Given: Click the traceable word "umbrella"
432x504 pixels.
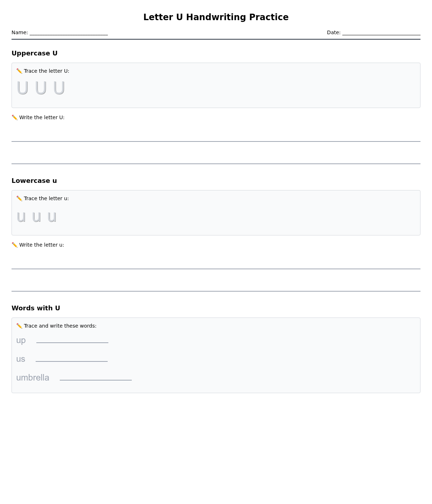Looking at the screenshot, I should coord(33,378).
